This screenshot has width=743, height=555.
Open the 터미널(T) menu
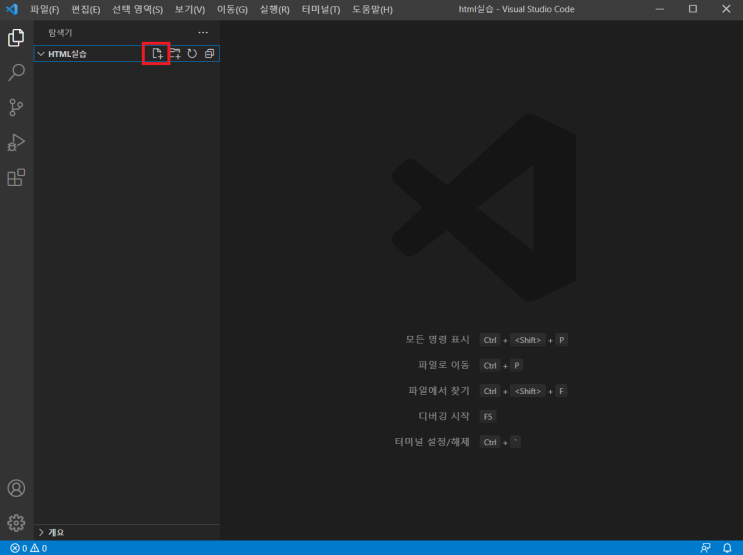[321, 9]
